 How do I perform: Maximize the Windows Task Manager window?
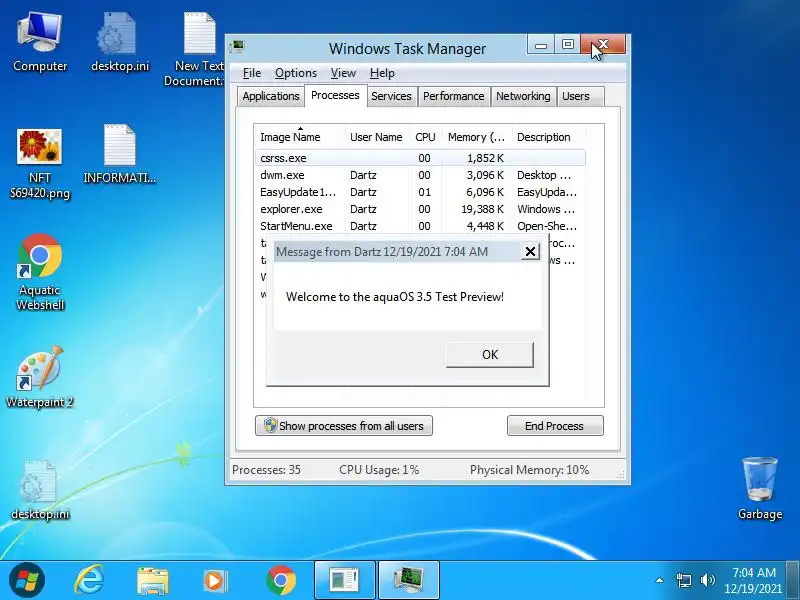tap(567, 44)
